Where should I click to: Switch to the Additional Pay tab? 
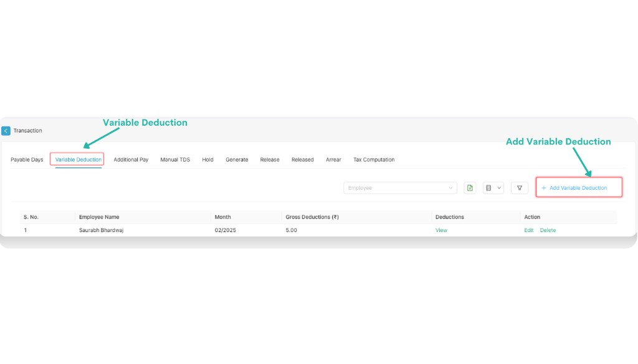tap(131, 159)
